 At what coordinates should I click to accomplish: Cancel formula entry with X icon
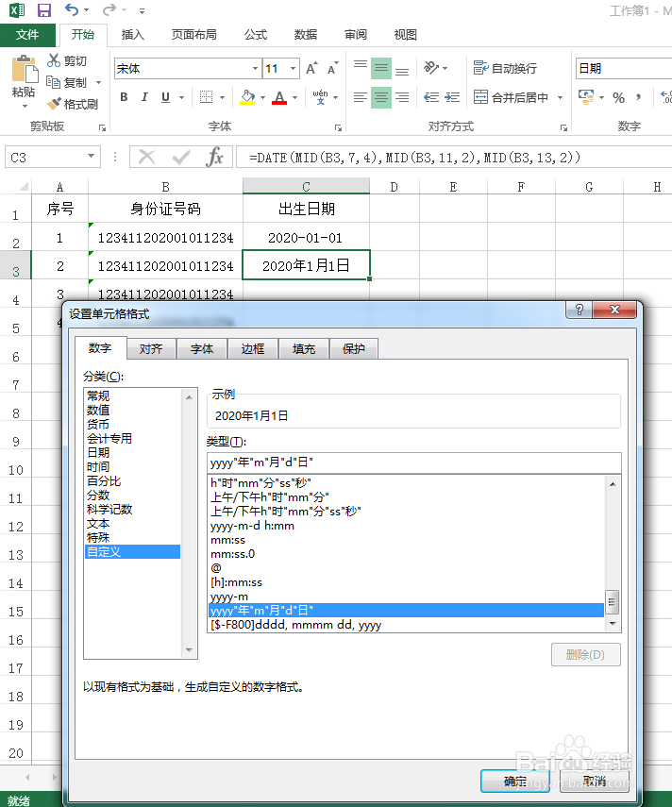pyautogui.click(x=147, y=157)
